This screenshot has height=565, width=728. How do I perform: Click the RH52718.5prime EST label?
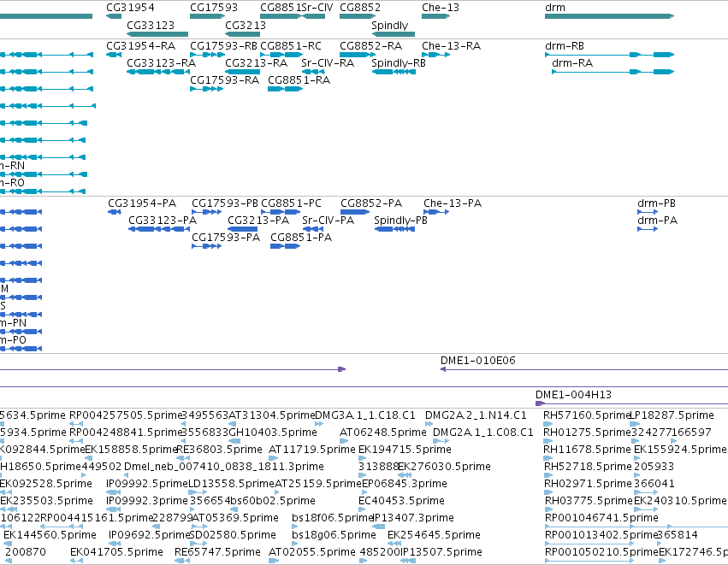click(588, 467)
